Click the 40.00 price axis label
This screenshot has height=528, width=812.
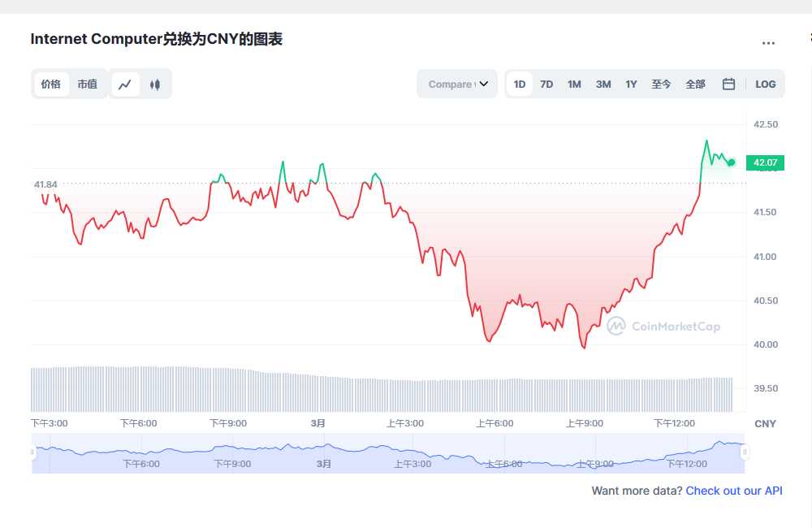point(766,344)
